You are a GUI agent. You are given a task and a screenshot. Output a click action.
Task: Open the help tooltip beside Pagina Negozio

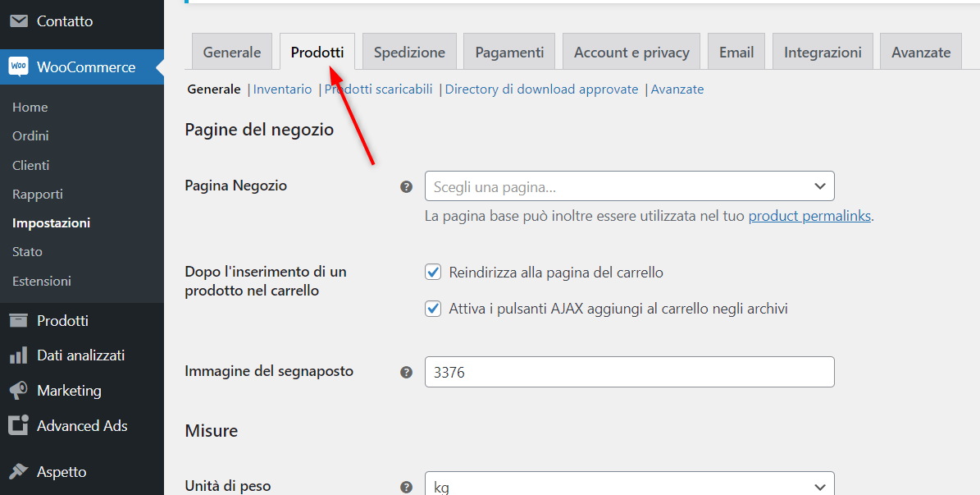click(406, 186)
